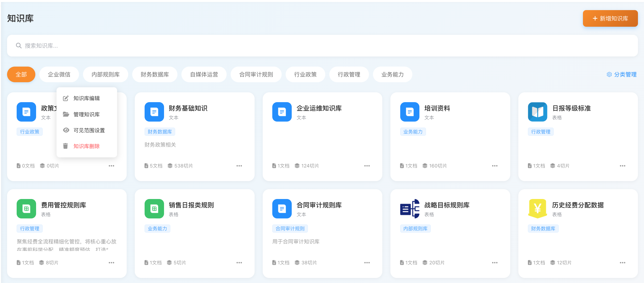Click the 历史经费分配数据 yen icon
This screenshot has height=283, width=644.
pyautogui.click(x=538, y=209)
